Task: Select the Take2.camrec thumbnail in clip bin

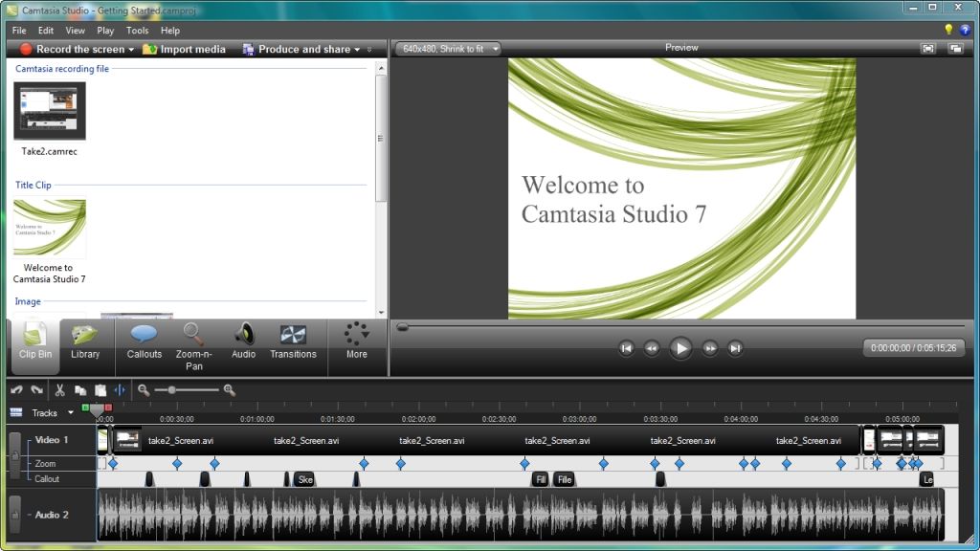Action: (x=50, y=111)
